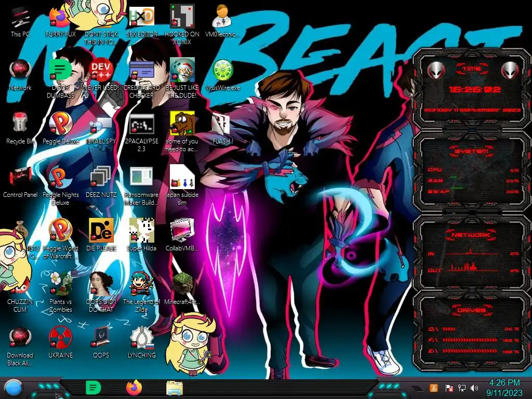Click the CPU usage row in gadget

point(474,170)
